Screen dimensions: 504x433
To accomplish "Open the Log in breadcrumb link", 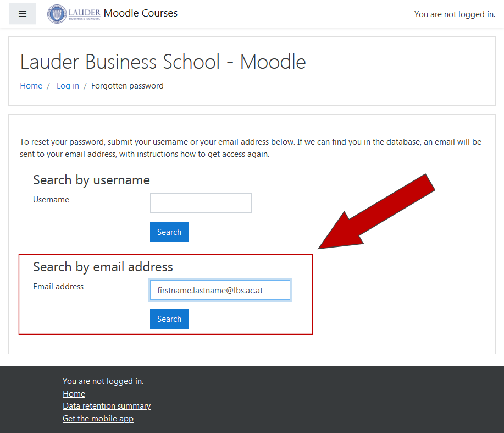I will pos(68,86).
